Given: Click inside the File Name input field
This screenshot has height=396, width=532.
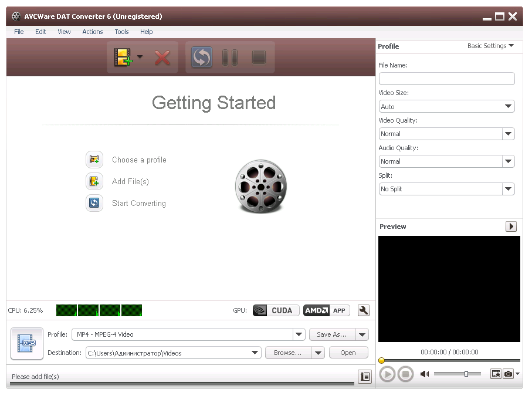Looking at the screenshot, I should pos(446,78).
